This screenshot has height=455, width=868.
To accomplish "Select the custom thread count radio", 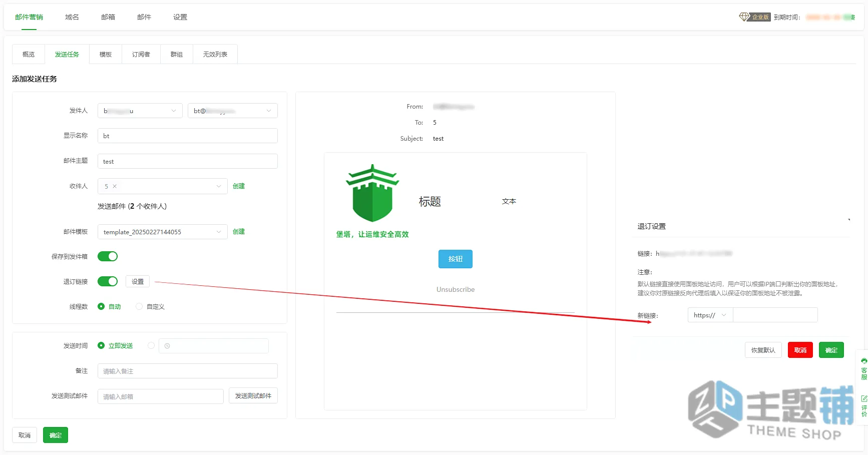I will (x=139, y=306).
